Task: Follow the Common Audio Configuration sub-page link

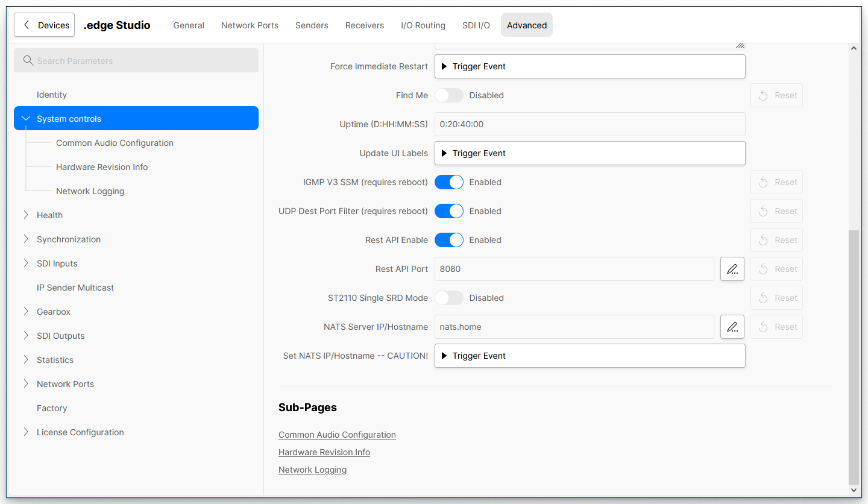Action: (337, 435)
